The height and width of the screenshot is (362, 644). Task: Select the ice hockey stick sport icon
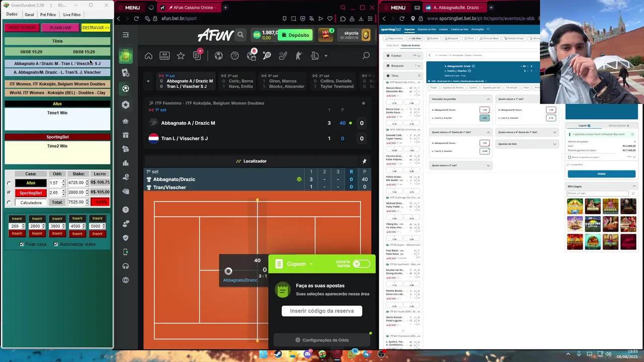coord(283,56)
